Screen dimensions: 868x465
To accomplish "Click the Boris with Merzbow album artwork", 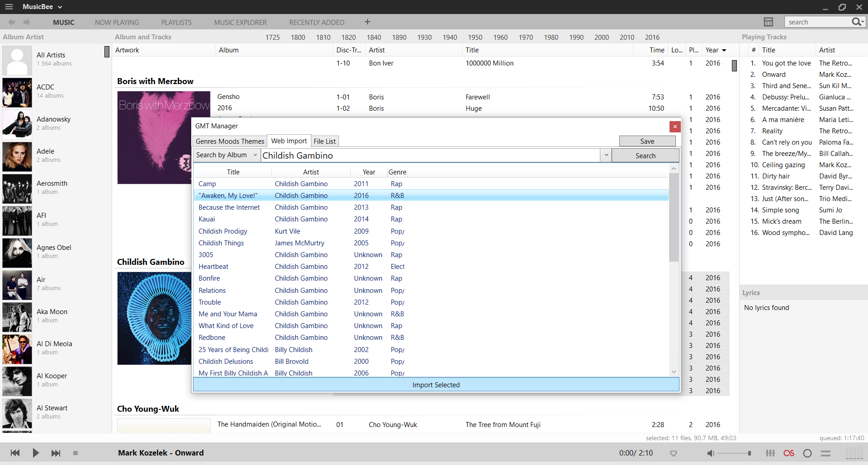I will click(154, 137).
